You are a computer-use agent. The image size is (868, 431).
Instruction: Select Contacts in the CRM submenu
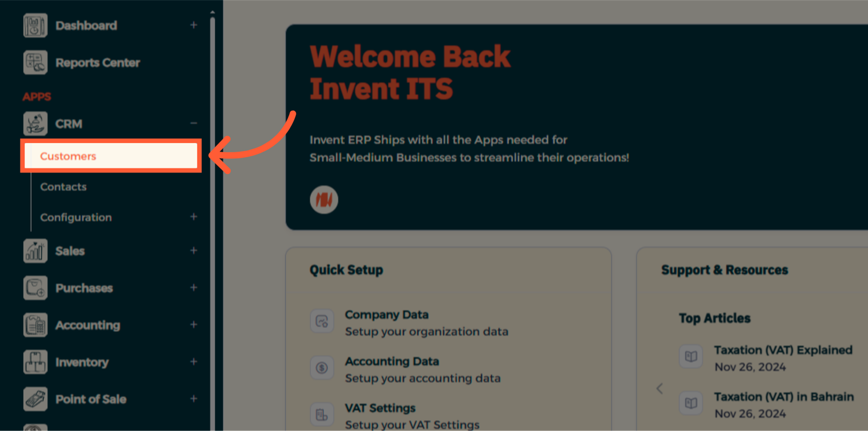(x=63, y=187)
